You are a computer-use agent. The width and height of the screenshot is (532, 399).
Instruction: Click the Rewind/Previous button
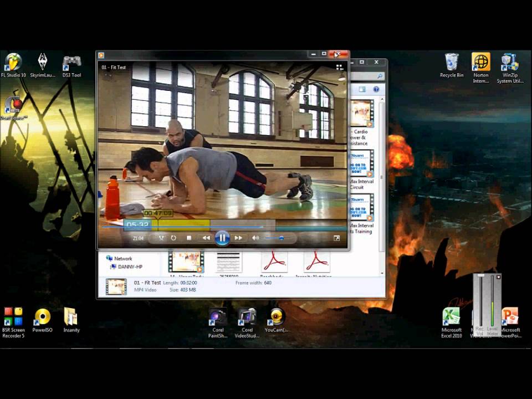pyautogui.click(x=206, y=238)
